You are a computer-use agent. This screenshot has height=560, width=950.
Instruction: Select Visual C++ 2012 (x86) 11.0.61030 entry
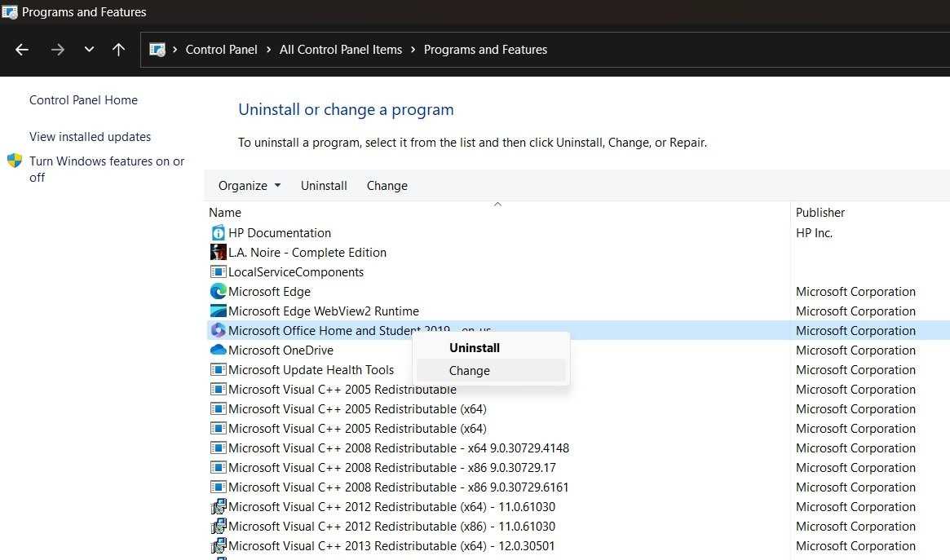[x=391, y=526]
